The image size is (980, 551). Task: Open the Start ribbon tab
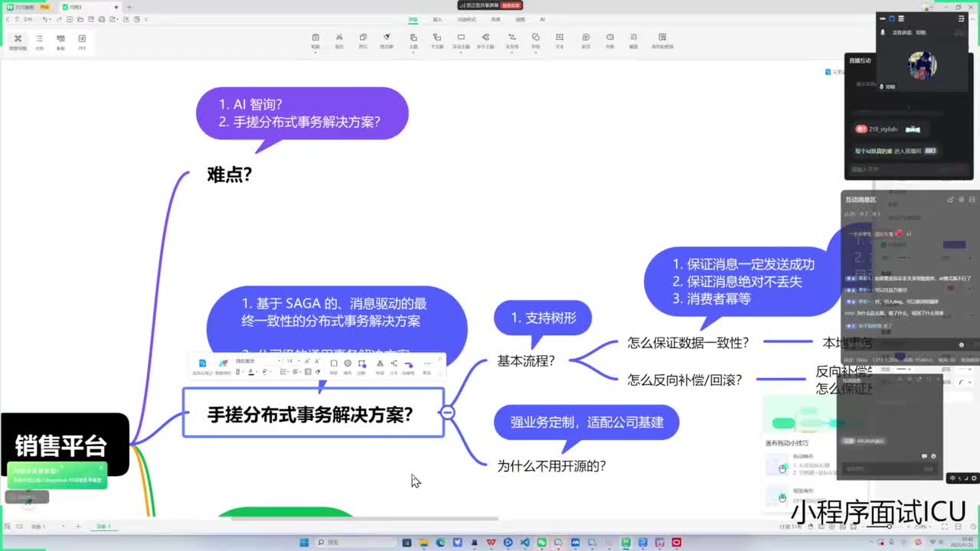[413, 19]
